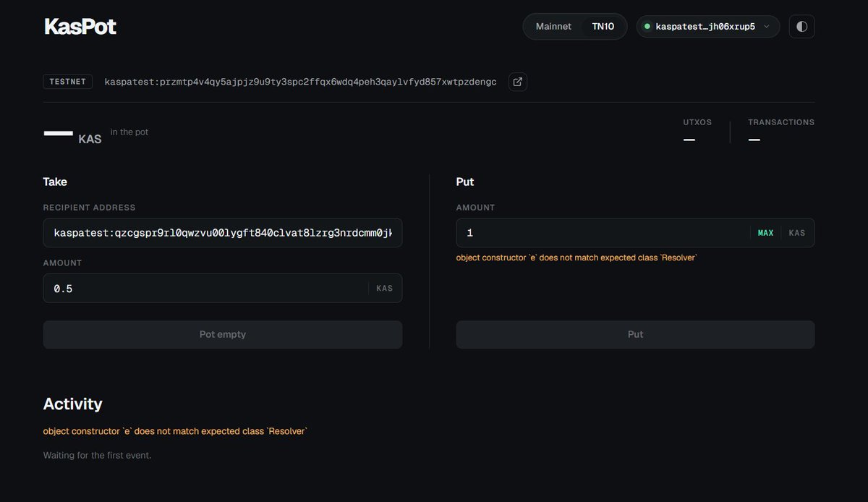This screenshot has height=502, width=868.
Task: Click the Activity section error message
Action: pyautogui.click(x=175, y=431)
